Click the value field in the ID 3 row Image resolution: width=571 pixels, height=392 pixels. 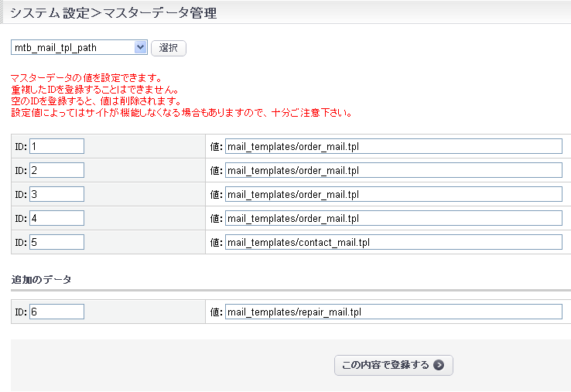394,194
